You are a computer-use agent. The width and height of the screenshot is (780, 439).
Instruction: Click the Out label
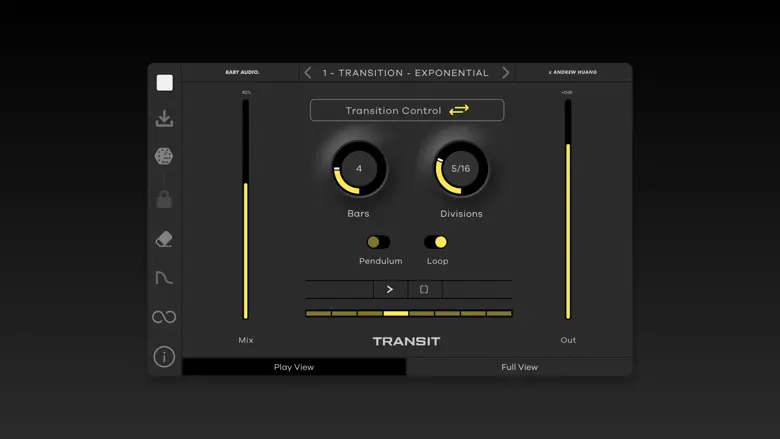pyautogui.click(x=568, y=340)
